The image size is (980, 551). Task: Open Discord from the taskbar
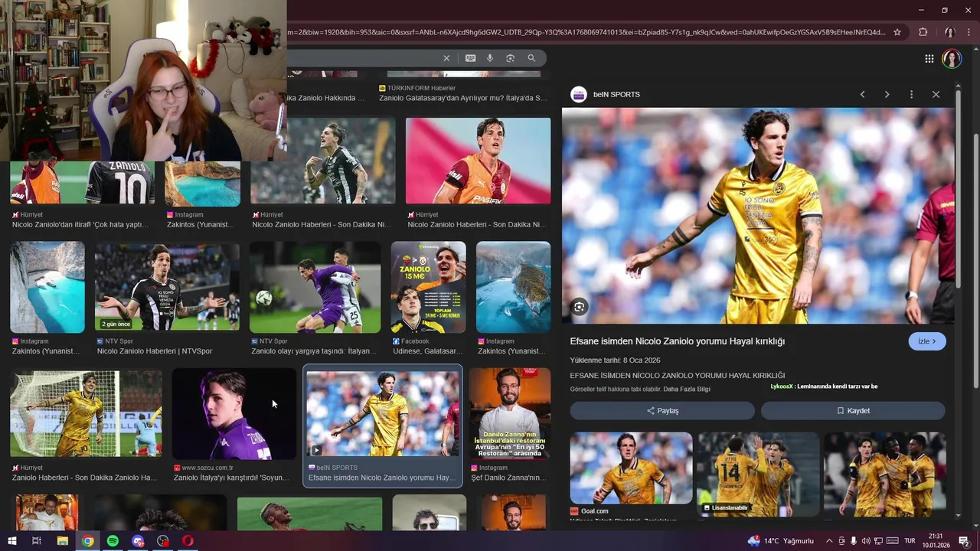coord(138,541)
